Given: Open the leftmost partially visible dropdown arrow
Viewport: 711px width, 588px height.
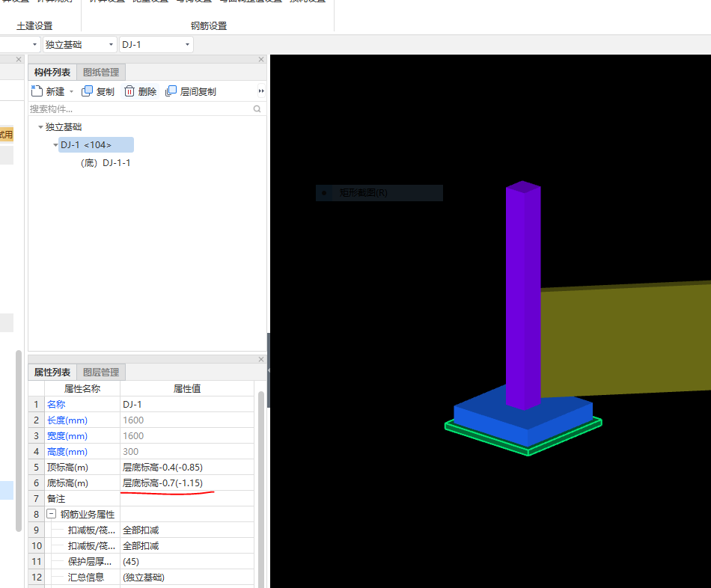Looking at the screenshot, I should coord(35,44).
